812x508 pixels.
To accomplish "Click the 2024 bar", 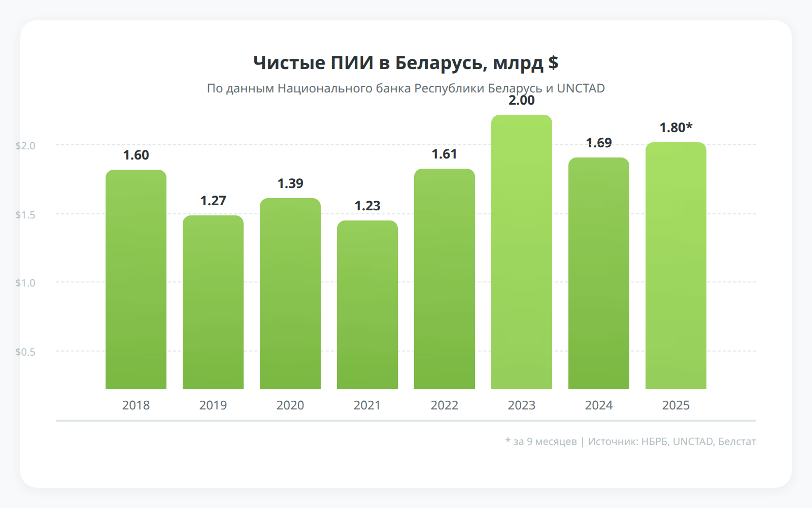I will [x=599, y=273].
